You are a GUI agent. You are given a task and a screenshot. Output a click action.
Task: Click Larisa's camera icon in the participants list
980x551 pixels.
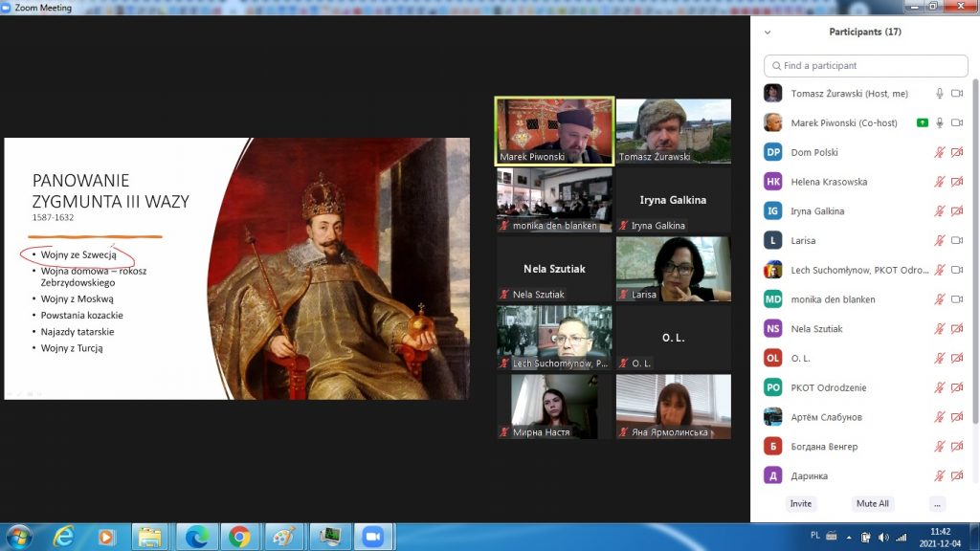(x=956, y=241)
